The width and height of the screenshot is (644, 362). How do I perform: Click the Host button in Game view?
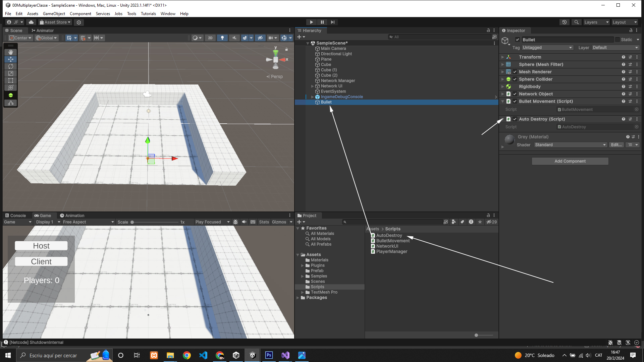point(41,246)
